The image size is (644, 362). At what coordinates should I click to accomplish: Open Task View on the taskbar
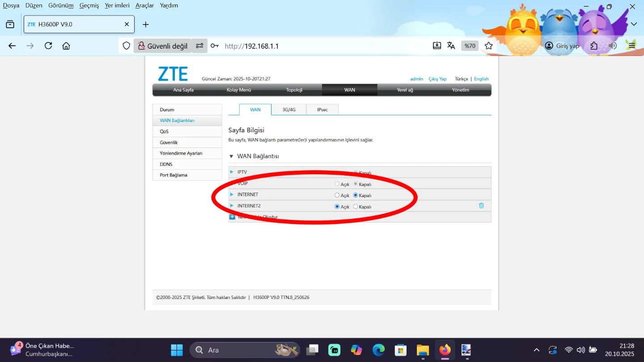(312, 350)
